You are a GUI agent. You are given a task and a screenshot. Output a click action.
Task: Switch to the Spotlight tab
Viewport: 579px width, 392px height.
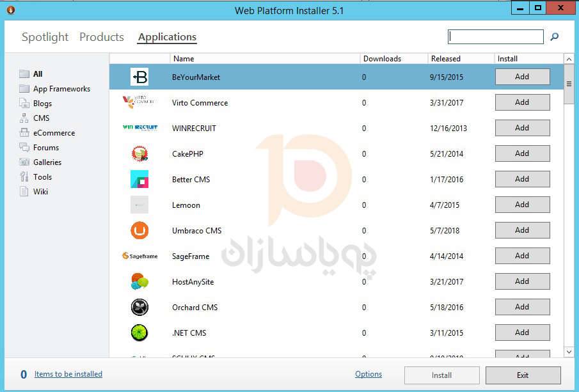pyautogui.click(x=45, y=37)
